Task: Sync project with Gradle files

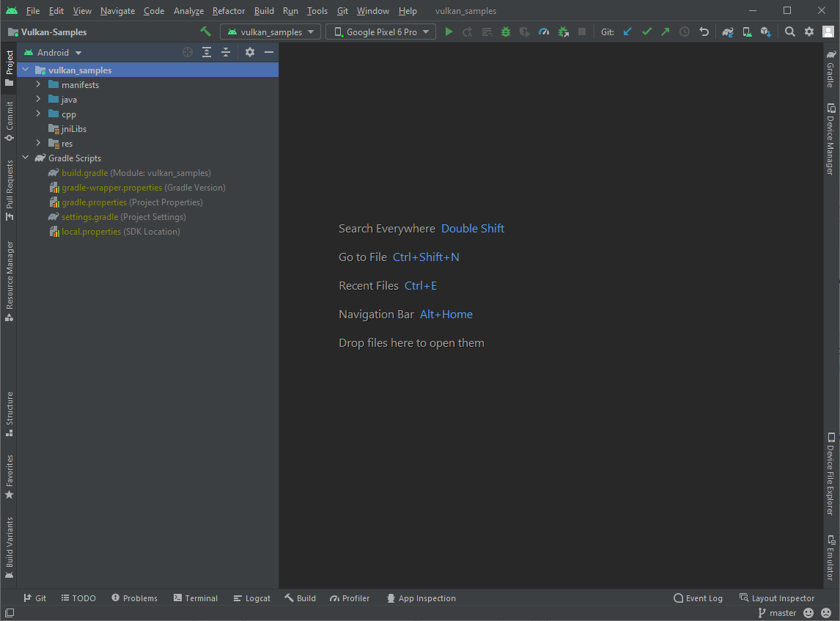Action: click(727, 32)
